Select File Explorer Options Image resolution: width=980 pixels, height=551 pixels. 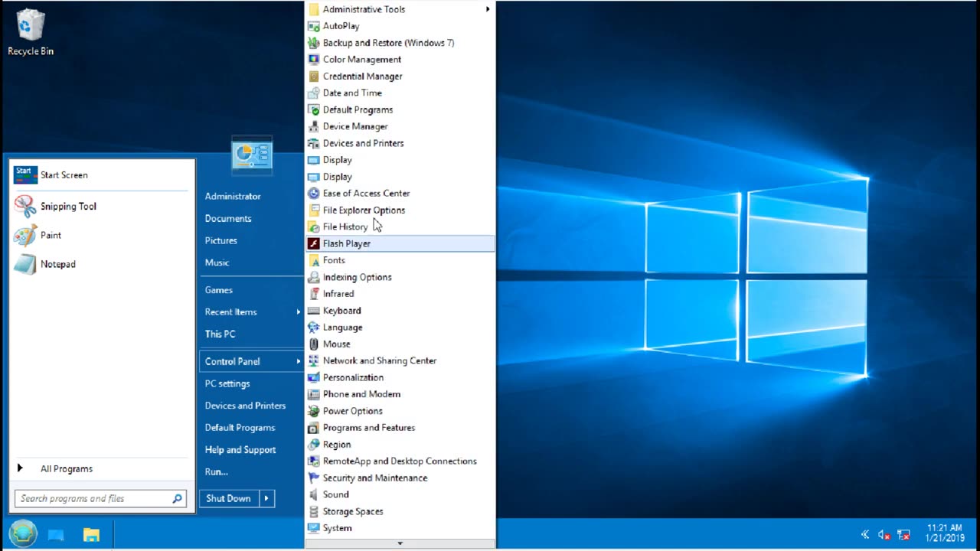click(x=364, y=210)
